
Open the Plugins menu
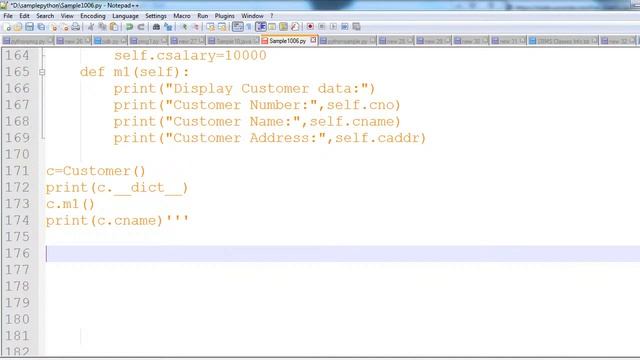224,16
